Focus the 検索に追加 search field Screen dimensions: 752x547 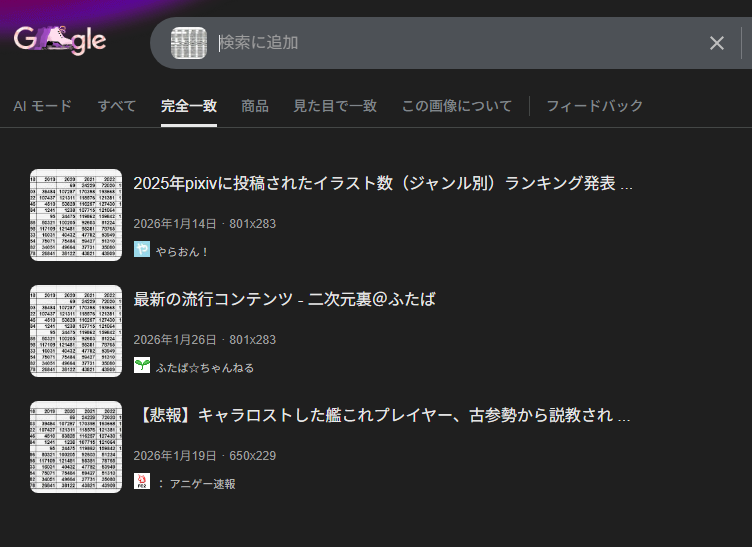pos(450,43)
